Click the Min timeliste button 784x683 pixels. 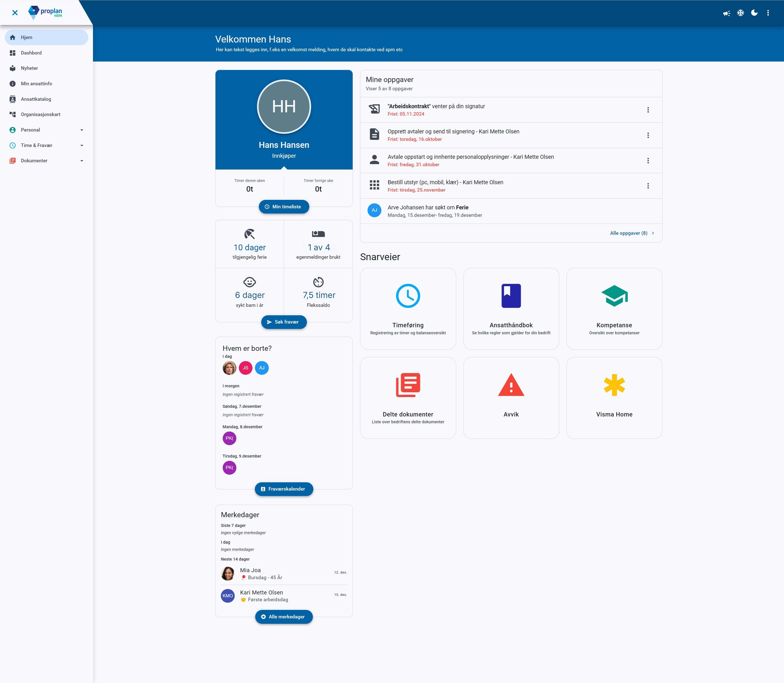(284, 207)
